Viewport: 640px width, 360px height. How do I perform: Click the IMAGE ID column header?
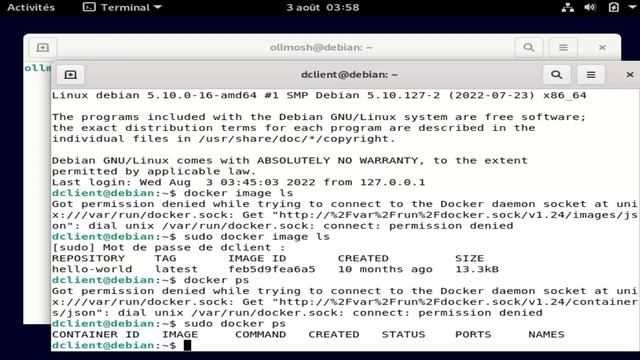pos(257,258)
